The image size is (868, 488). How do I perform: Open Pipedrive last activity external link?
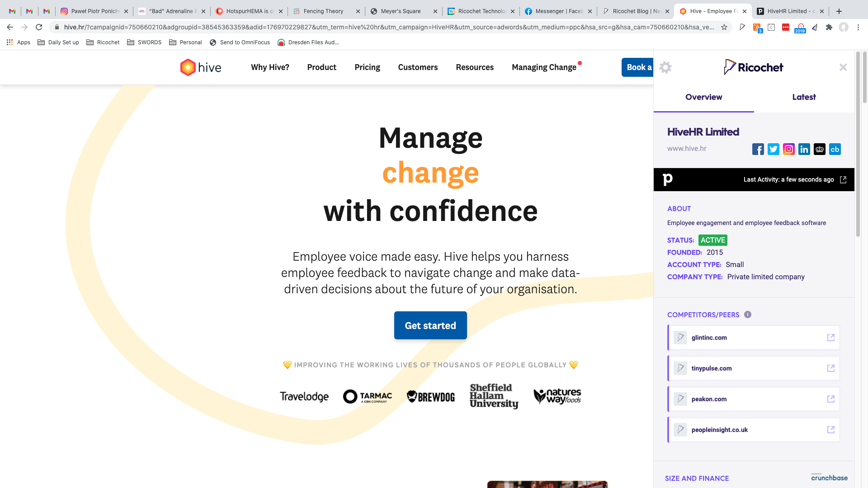tap(843, 180)
